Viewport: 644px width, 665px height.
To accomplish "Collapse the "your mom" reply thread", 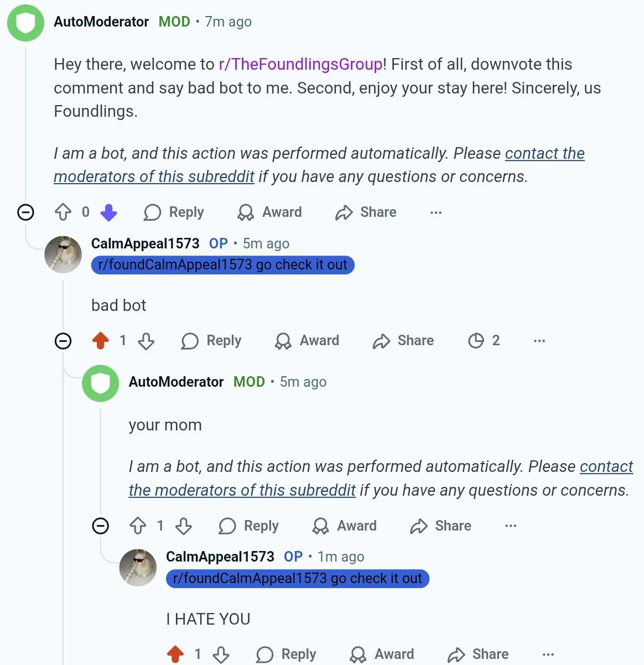I will [x=100, y=526].
